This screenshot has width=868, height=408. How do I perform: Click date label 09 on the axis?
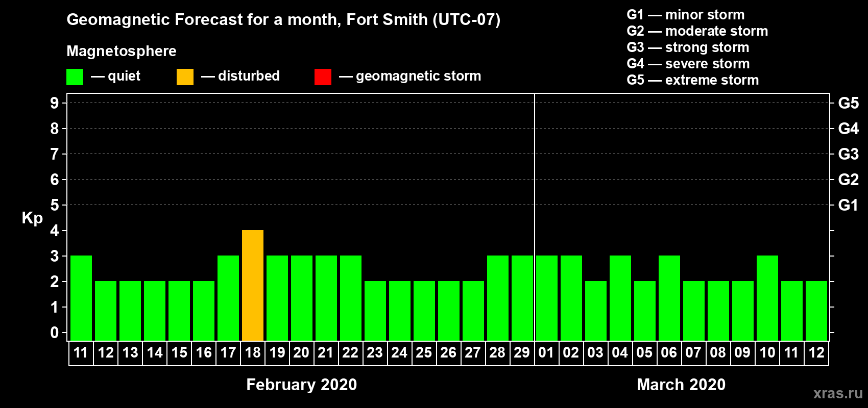point(743,353)
